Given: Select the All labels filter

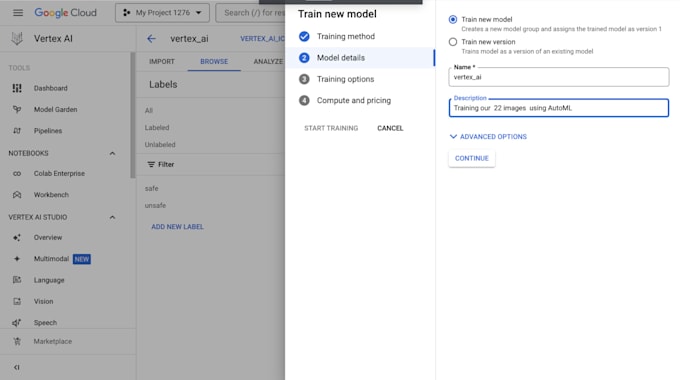Looking at the screenshot, I should 149,111.
